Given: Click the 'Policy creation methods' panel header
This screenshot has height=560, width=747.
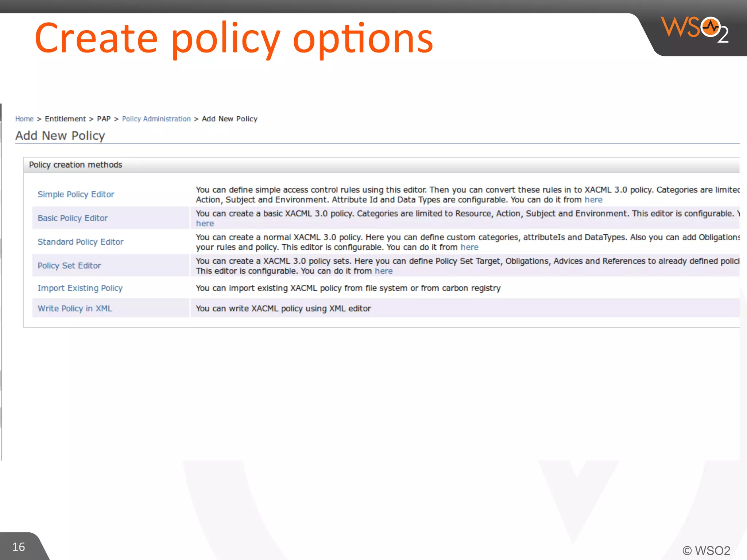Looking at the screenshot, I should (382, 165).
